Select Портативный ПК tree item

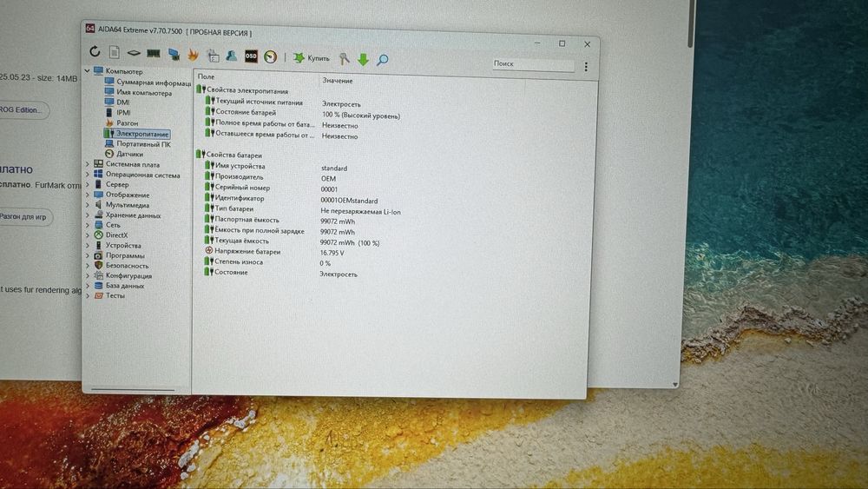coord(138,144)
